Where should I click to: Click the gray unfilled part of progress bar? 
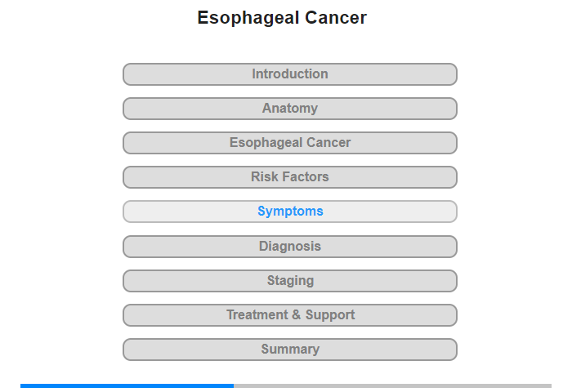(392, 385)
